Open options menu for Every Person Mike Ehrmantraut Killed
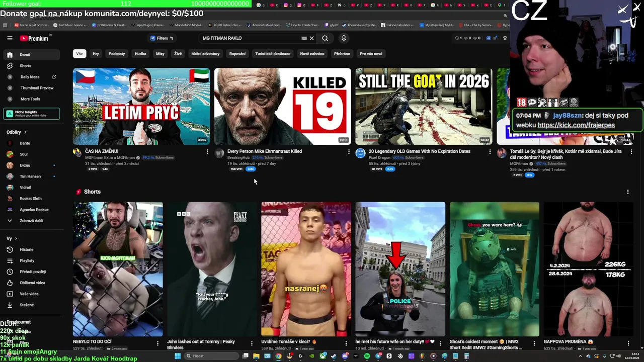Viewport: 644px width, 362px height. coord(349,151)
